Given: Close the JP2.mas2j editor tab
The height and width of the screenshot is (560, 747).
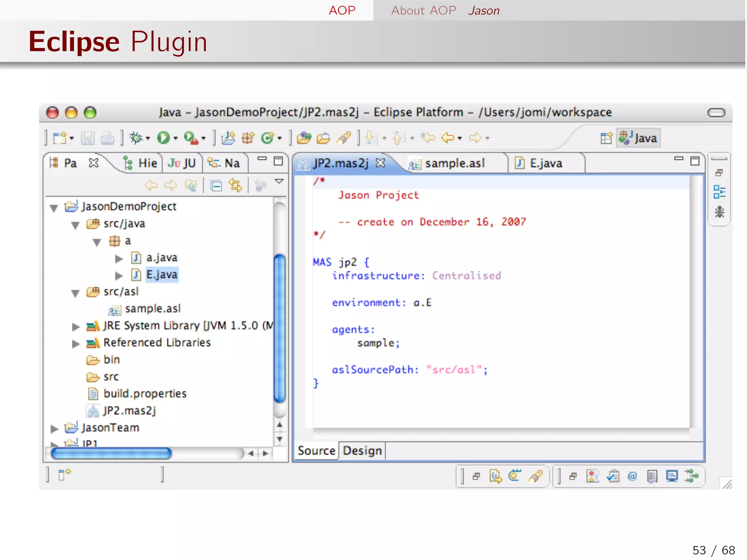Looking at the screenshot, I should click(380, 163).
